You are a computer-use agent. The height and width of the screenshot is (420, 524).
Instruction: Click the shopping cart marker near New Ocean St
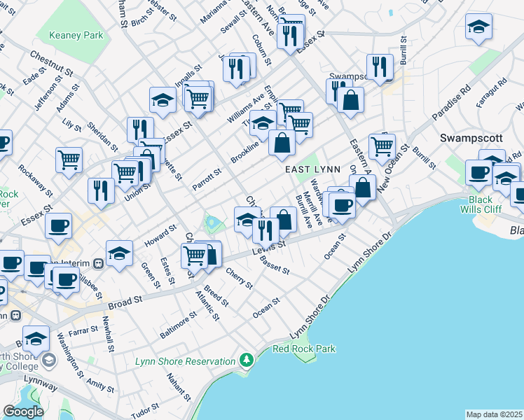coord(382,148)
